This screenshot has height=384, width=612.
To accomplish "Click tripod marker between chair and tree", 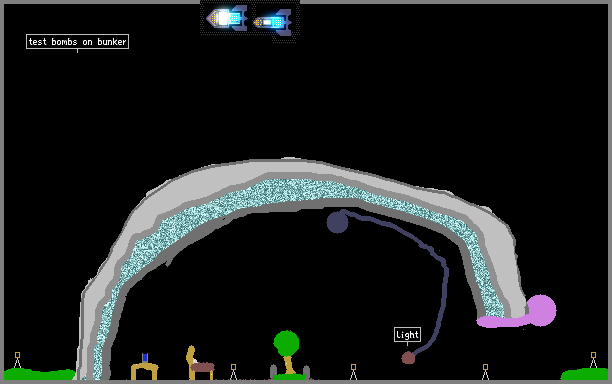I will 233,372.
